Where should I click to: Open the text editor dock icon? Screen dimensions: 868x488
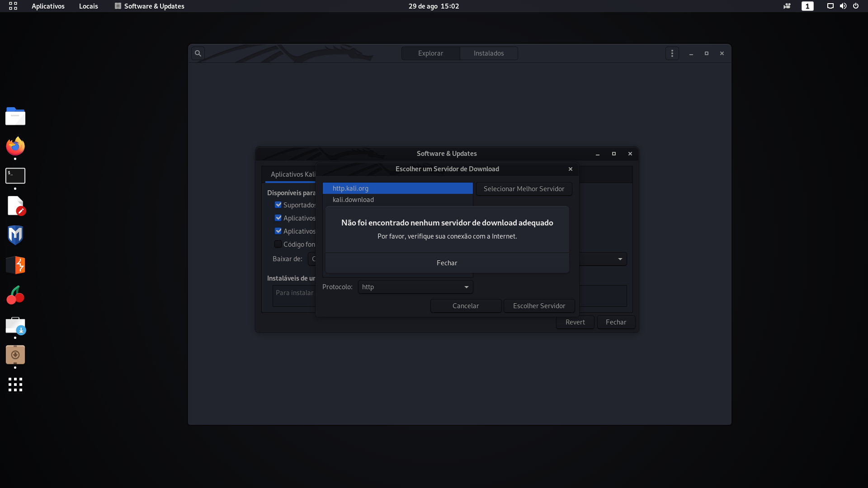point(16,206)
